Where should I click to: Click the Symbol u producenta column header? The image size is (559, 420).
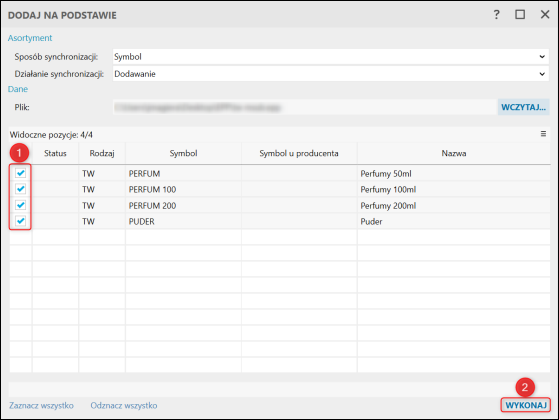point(299,153)
